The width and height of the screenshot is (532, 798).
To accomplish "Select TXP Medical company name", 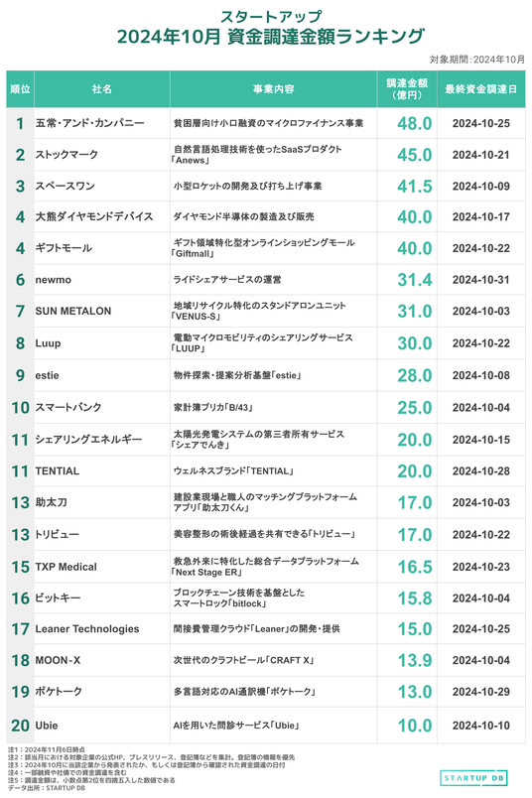I will tap(66, 567).
